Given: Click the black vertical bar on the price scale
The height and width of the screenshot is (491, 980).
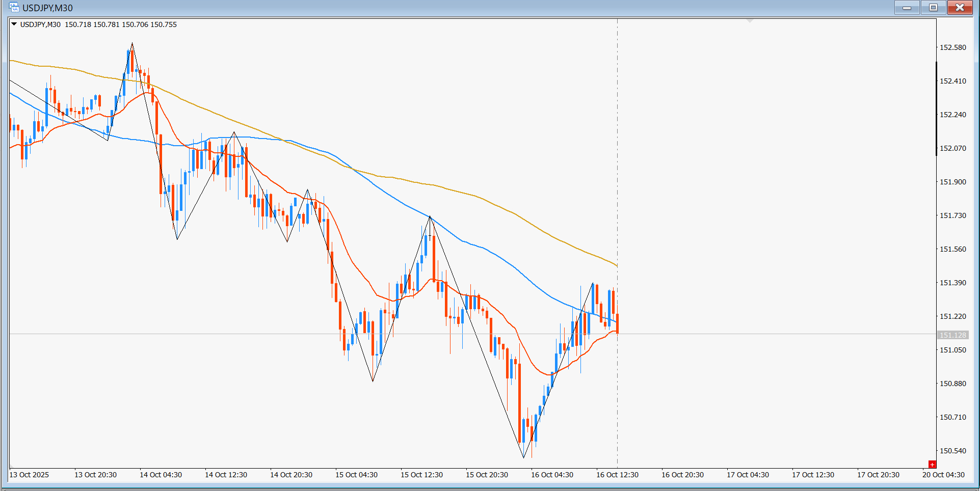Looking at the screenshot, I should click(936, 108).
